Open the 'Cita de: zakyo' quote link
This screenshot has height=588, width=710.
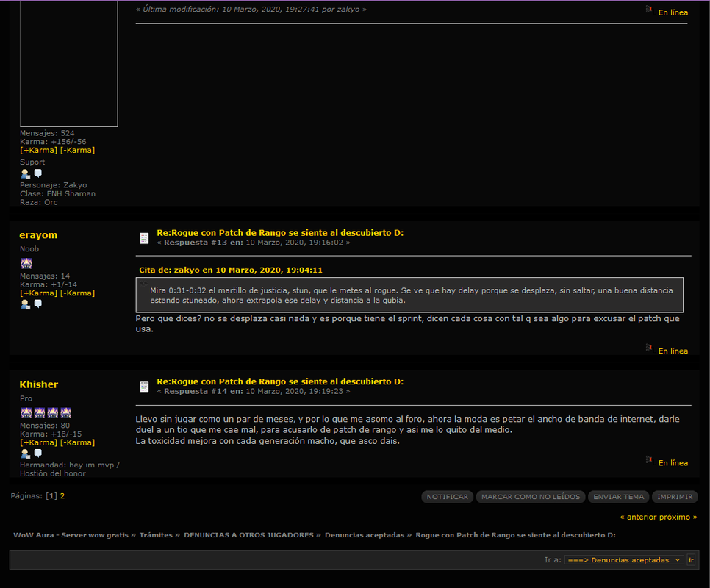coord(231,270)
